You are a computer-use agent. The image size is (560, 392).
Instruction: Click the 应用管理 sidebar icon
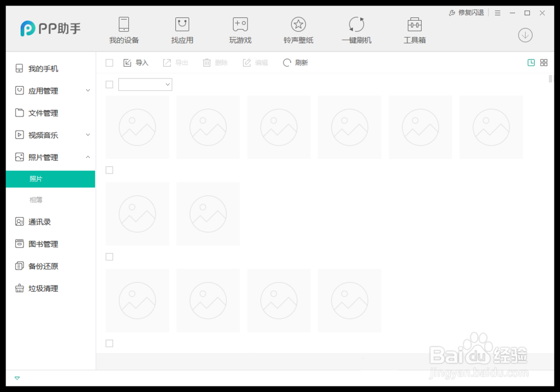20,91
